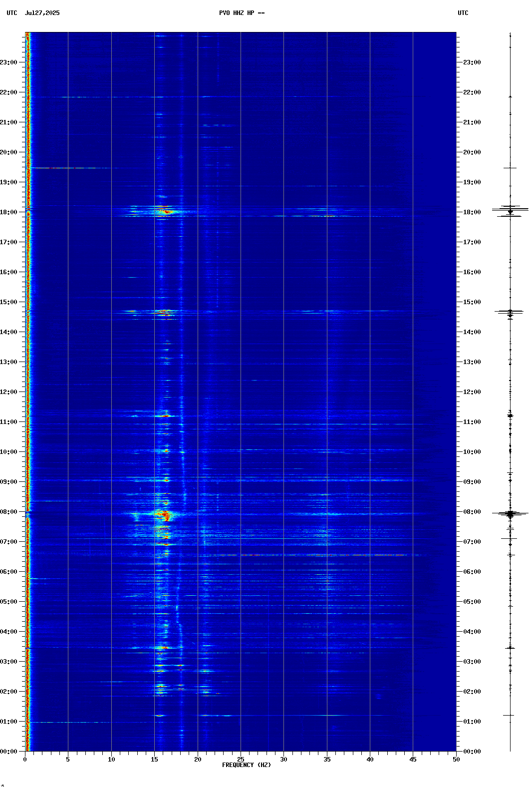Pick 05:00 on the right time axis
Viewport: 532px width, 791px height.
pos(472,602)
